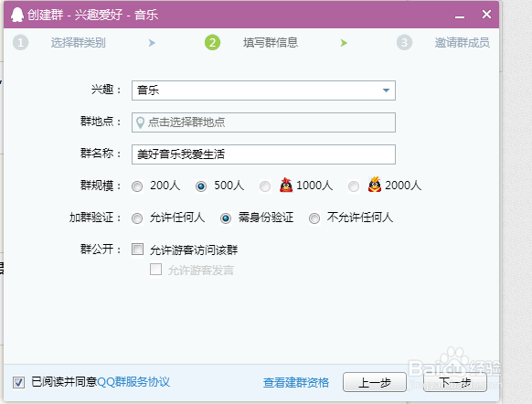Screen dimensions: 532x404
Task: Choose 需身份验证 join verification
Action: pyautogui.click(x=226, y=218)
